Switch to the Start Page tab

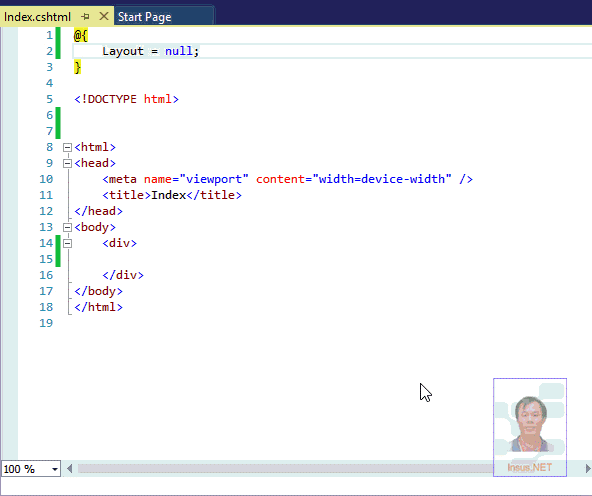[145, 17]
